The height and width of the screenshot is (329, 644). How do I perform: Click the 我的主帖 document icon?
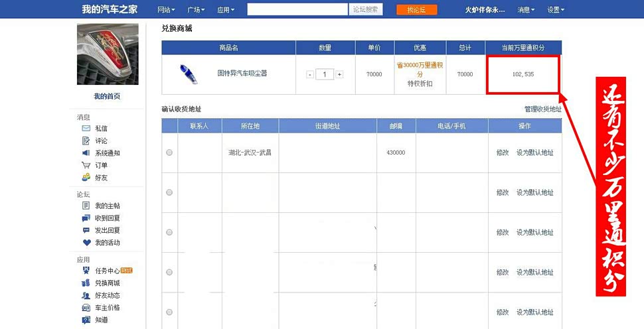click(86, 206)
